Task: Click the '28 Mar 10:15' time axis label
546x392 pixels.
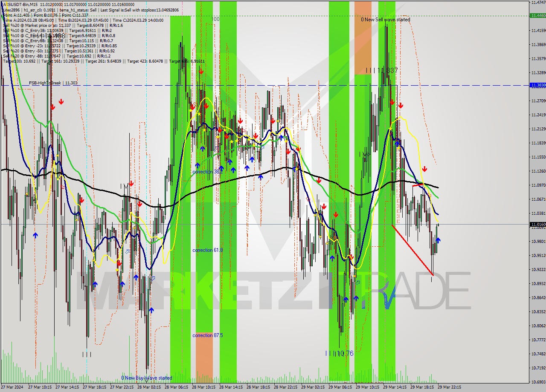Action: coord(203,387)
